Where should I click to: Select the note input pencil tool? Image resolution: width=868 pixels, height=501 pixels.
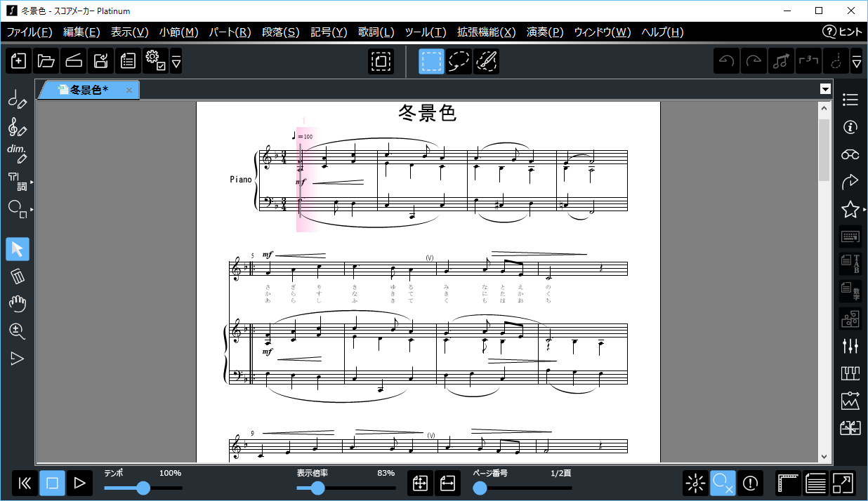[x=18, y=99]
